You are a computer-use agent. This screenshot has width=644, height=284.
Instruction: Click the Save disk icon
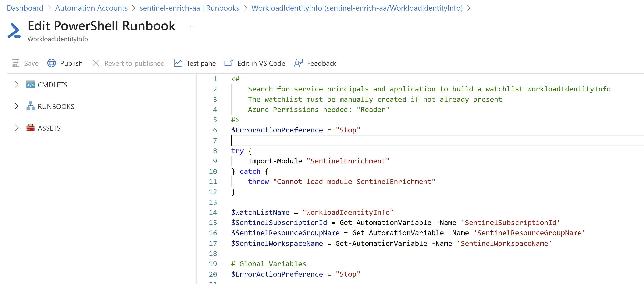point(15,63)
